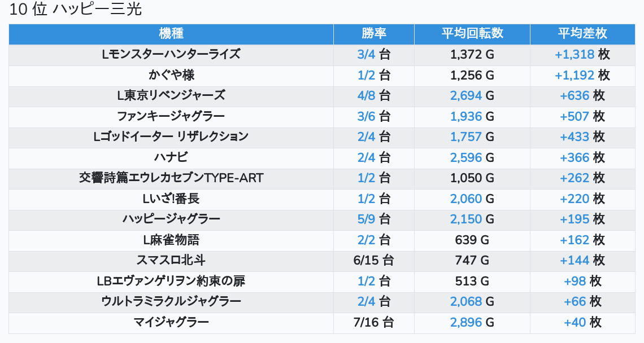Click the +366 link in ハナビ row
The image size is (644, 343).
click(x=574, y=157)
